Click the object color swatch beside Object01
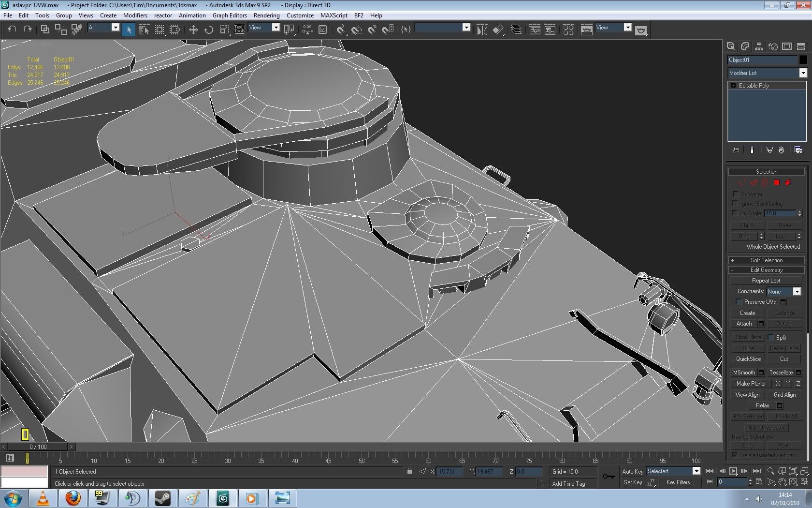 coord(803,60)
